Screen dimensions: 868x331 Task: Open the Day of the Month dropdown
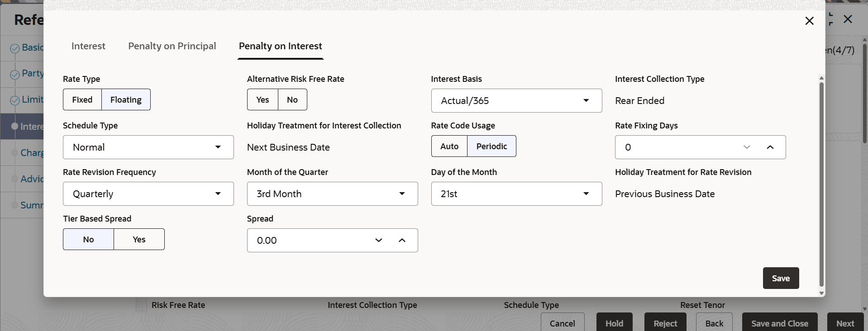coord(516,194)
